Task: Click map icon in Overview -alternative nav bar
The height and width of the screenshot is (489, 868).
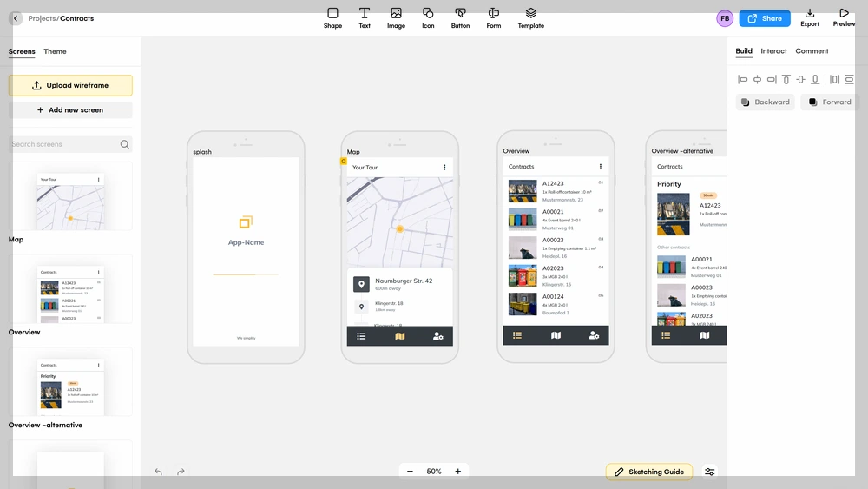Action: pos(704,335)
